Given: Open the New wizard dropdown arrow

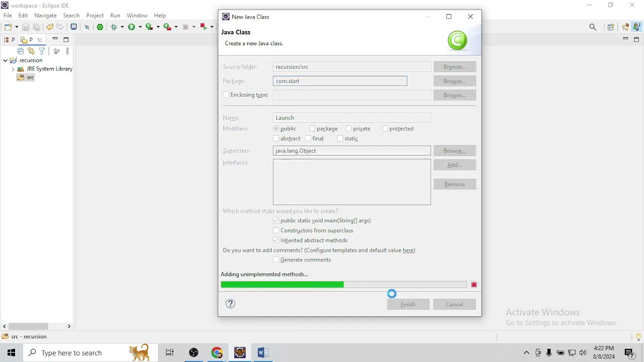Looking at the screenshot, I should 17,27.
